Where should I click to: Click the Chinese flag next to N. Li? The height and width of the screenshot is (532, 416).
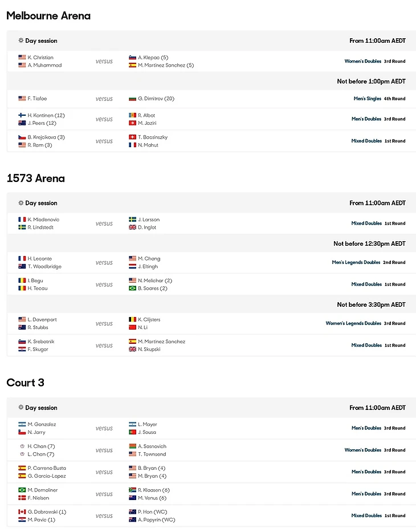pos(133,327)
